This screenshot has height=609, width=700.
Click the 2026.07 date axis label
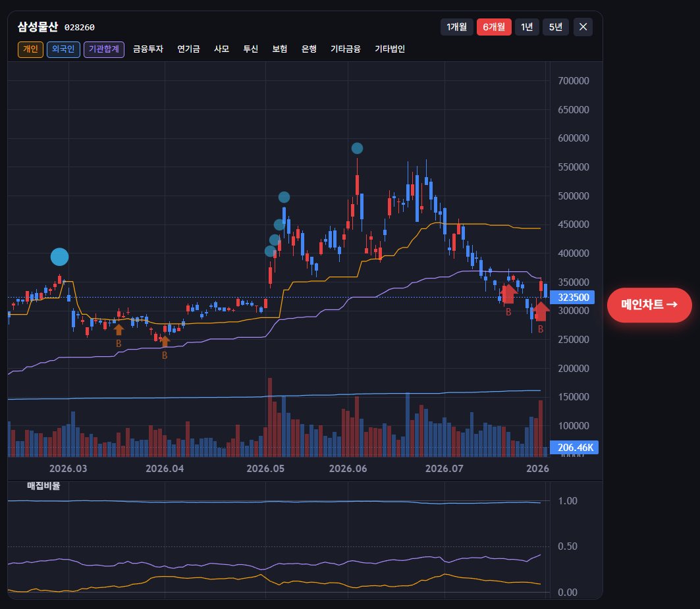tap(444, 468)
